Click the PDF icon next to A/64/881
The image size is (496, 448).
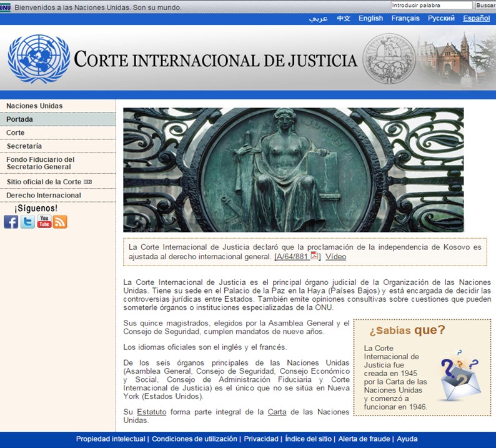[x=315, y=256]
